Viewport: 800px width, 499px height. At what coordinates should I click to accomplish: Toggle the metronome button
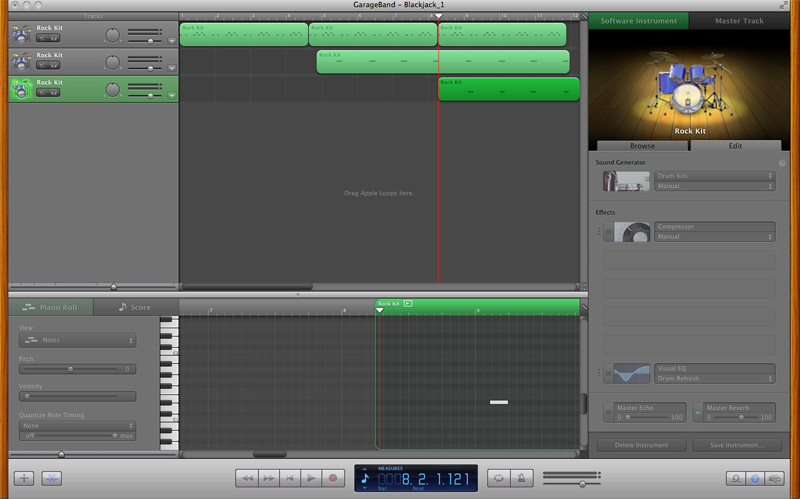point(521,479)
